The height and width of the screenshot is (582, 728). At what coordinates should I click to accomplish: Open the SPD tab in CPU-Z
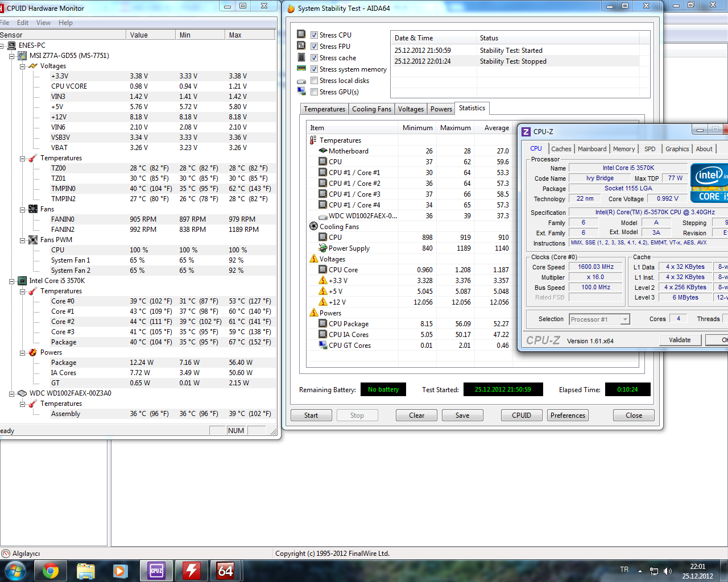[x=650, y=149]
